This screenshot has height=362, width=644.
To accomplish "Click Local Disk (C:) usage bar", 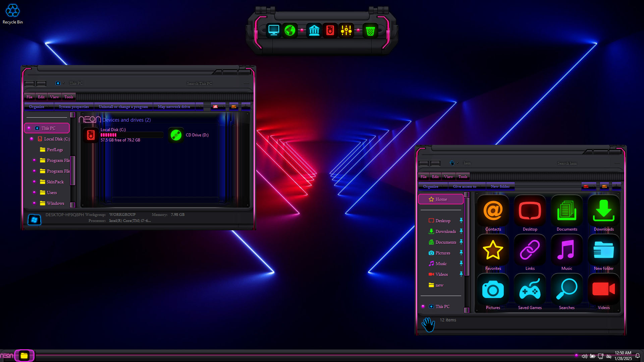I will pyautogui.click(x=131, y=135).
